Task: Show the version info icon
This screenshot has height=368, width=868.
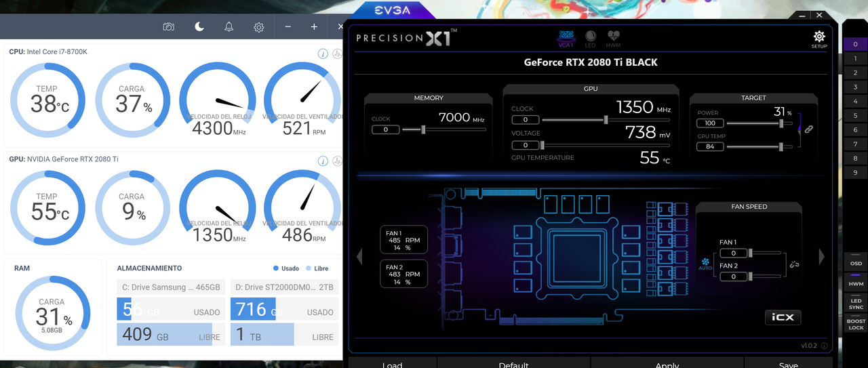Action: pyautogui.click(x=824, y=346)
